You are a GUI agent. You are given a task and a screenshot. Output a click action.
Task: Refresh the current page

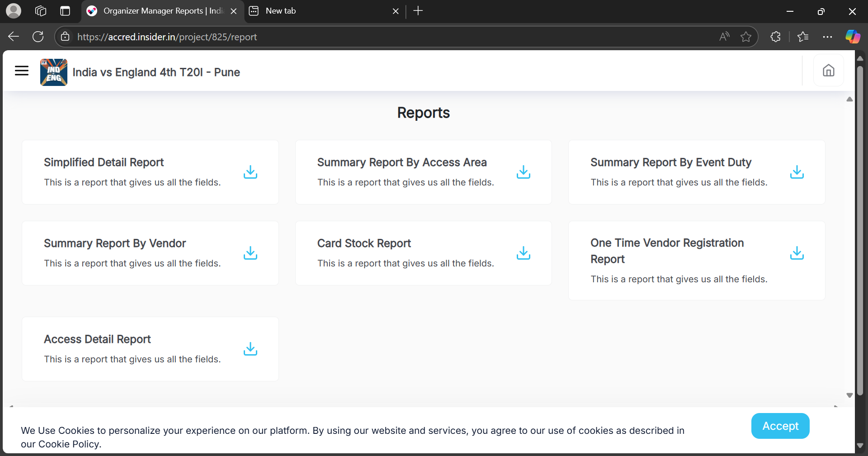(38, 37)
